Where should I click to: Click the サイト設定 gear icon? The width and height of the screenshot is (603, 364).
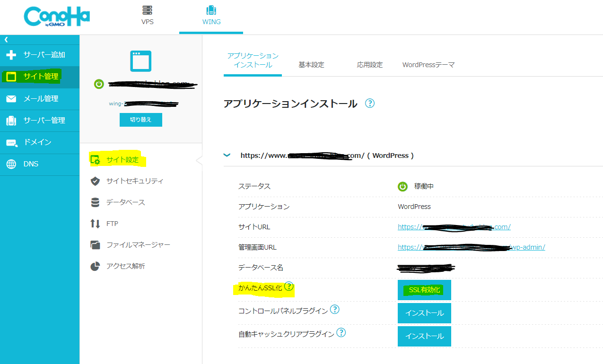point(95,160)
